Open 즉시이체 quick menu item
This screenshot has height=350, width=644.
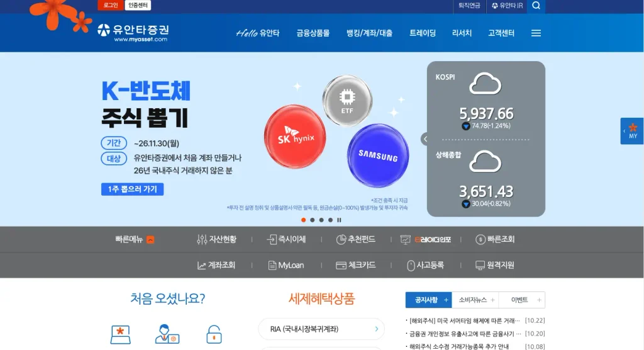pos(286,239)
